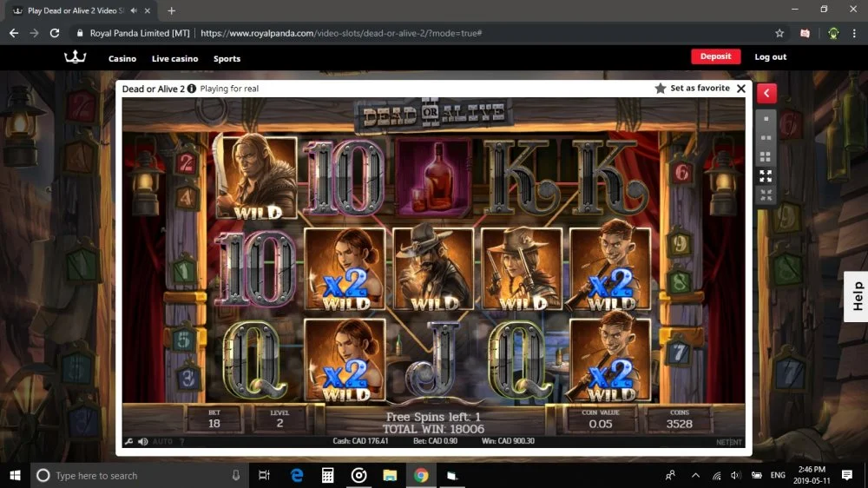Click the Set as favorite star

pos(660,89)
